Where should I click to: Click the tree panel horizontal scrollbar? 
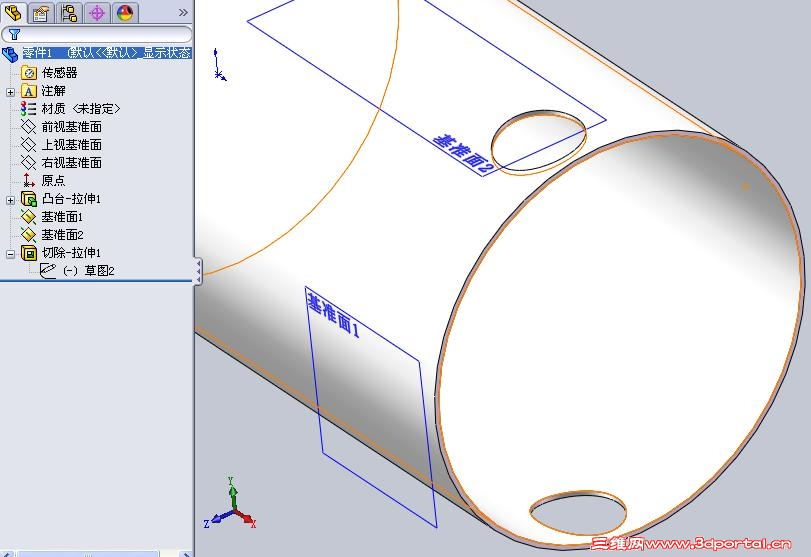(88, 554)
